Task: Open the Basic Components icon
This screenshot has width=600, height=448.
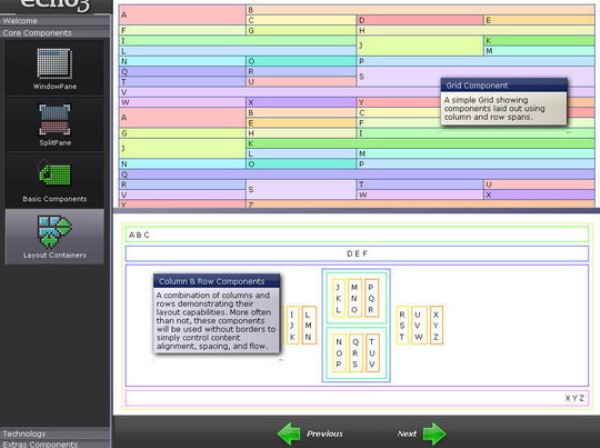Action: [x=54, y=174]
